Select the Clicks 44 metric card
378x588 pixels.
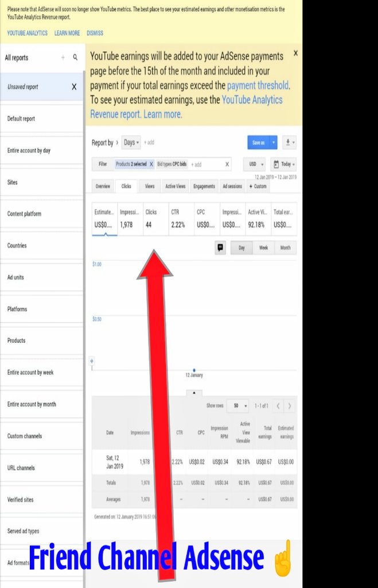pos(155,219)
